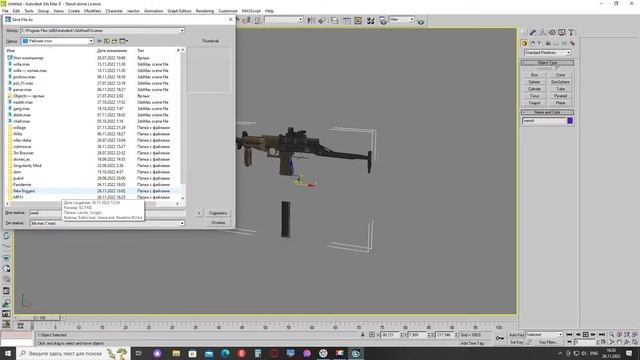Open the Modifiers menu
Image resolution: width=640 pixels, height=360 pixels.
[93, 11]
